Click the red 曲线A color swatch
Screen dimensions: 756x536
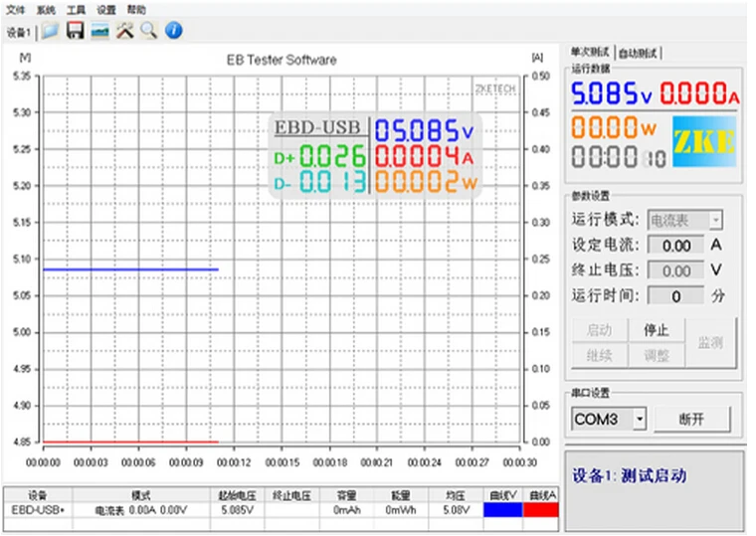coord(540,510)
